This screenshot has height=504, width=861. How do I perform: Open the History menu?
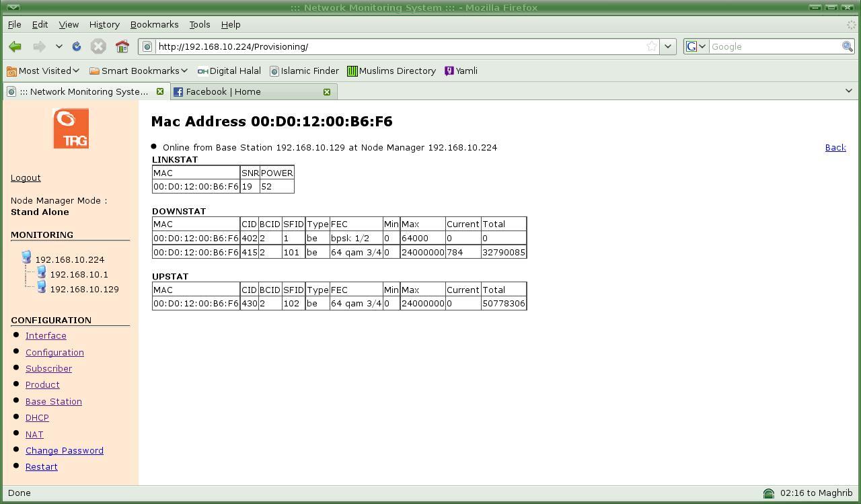[104, 24]
